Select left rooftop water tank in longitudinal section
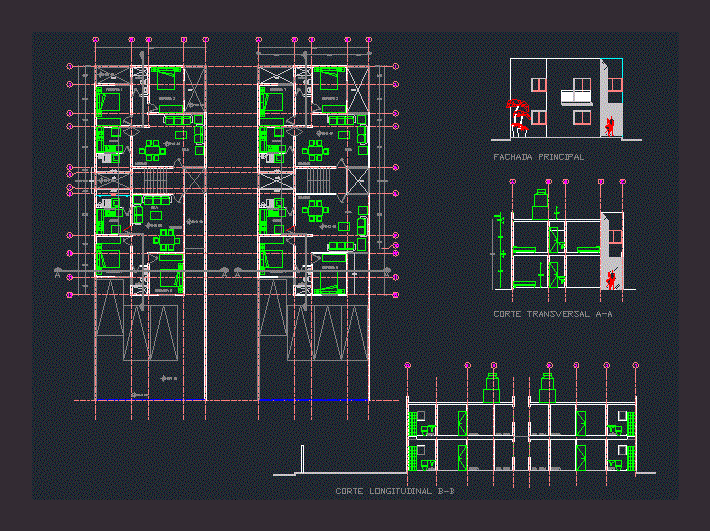 point(491,385)
